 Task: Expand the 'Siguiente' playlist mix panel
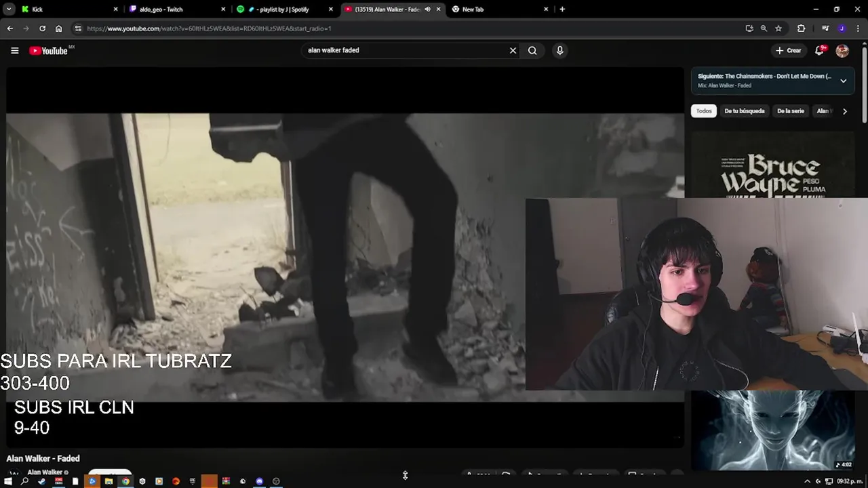pos(843,81)
